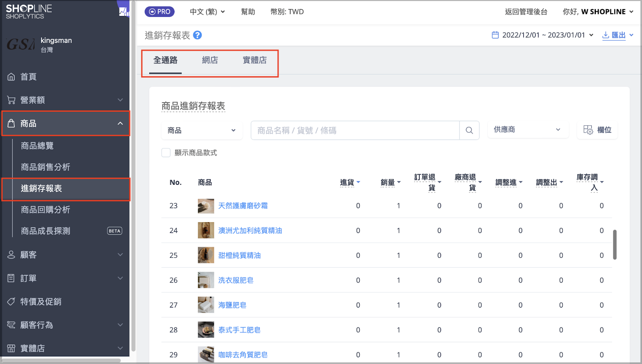This screenshot has height=364, width=642.
Task: Click the blue help question mark icon
Action: tap(197, 35)
